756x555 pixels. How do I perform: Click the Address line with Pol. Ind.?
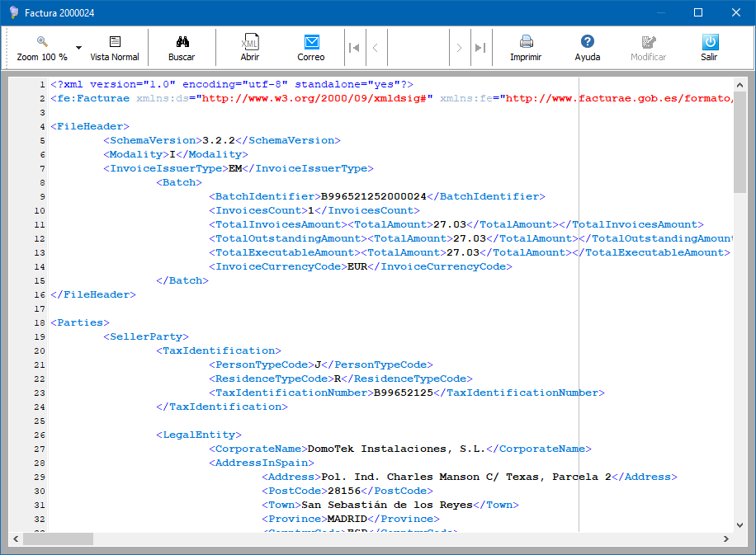470,477
